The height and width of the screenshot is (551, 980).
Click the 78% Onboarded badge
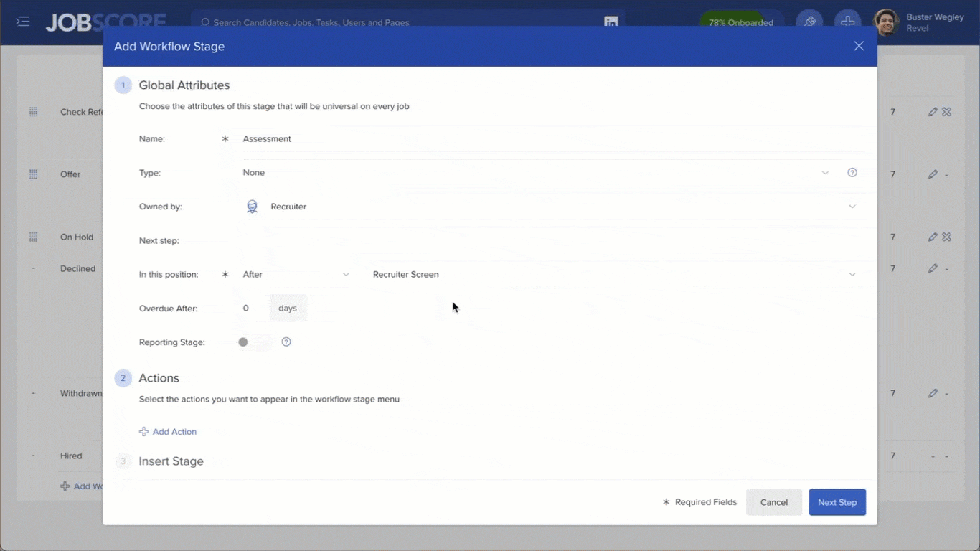coord(741,22)
